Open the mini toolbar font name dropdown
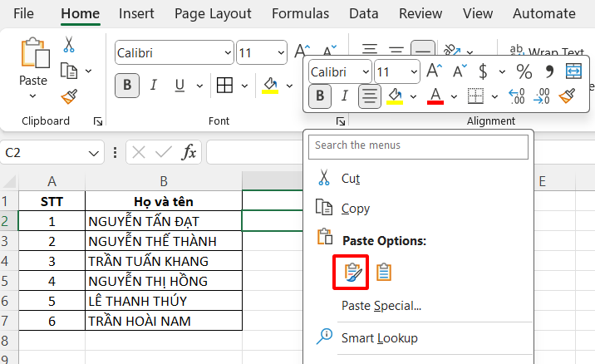This screenshot has width=595, height=364. point(366,71)
